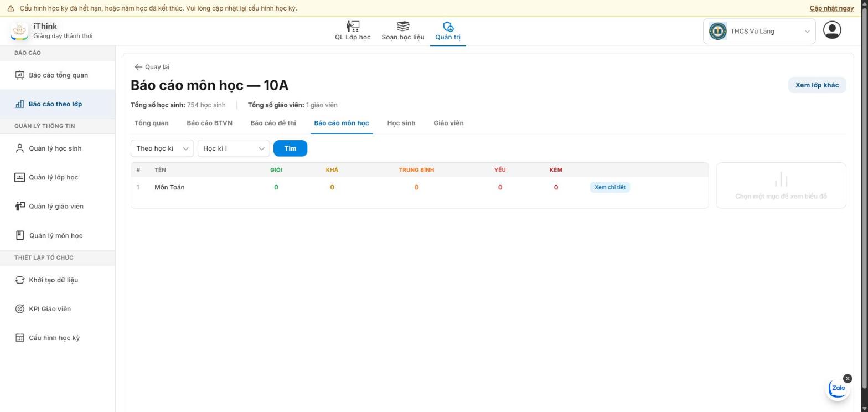This screenshot has width=868, height=412.
Task: Click the warning triangle in the banner
Action: tap(11, 8)
